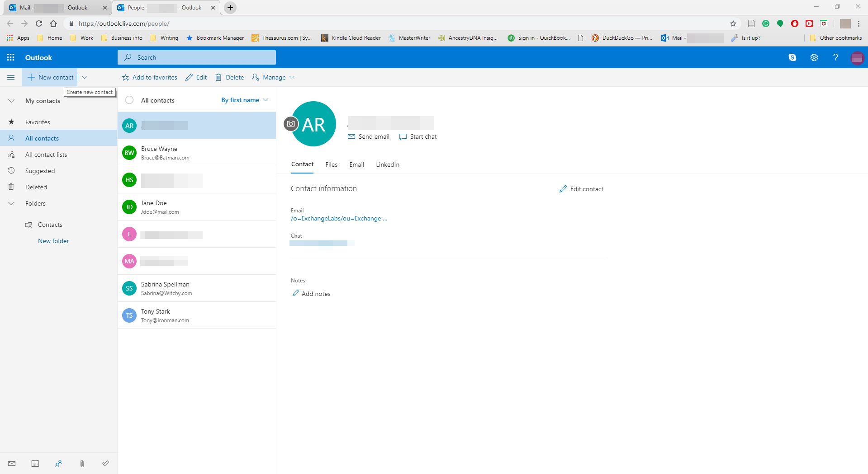
Task: Switch to the Files tab
Action: 331,164
